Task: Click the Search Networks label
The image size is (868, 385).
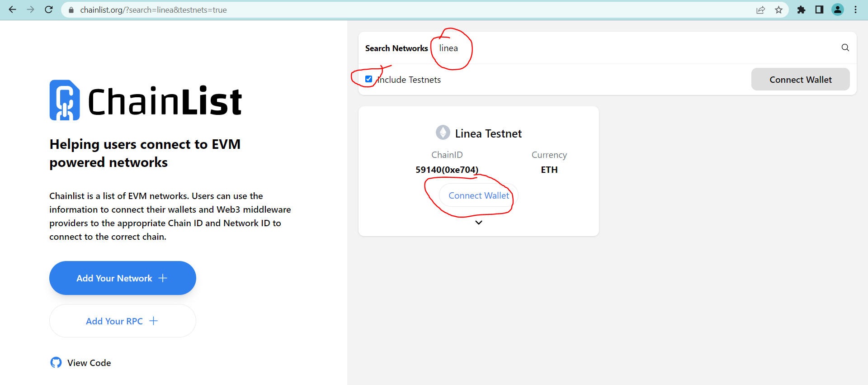Action: point(396,48)
